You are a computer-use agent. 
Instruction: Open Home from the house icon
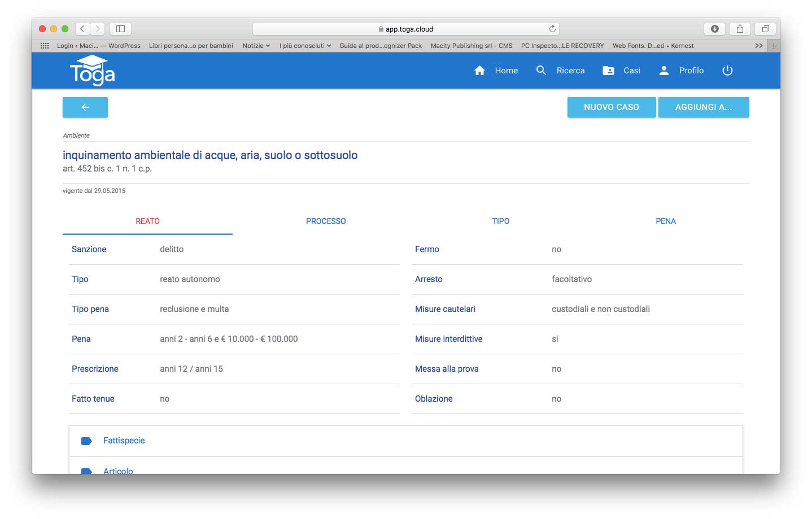(x=479, y=71)
